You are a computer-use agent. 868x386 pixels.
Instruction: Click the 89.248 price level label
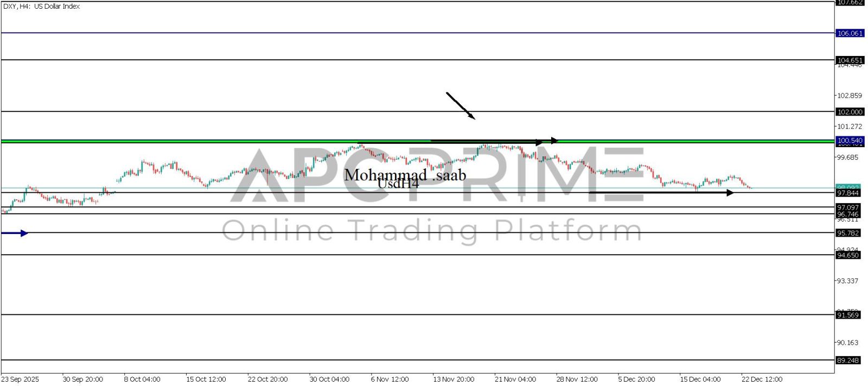848,360
